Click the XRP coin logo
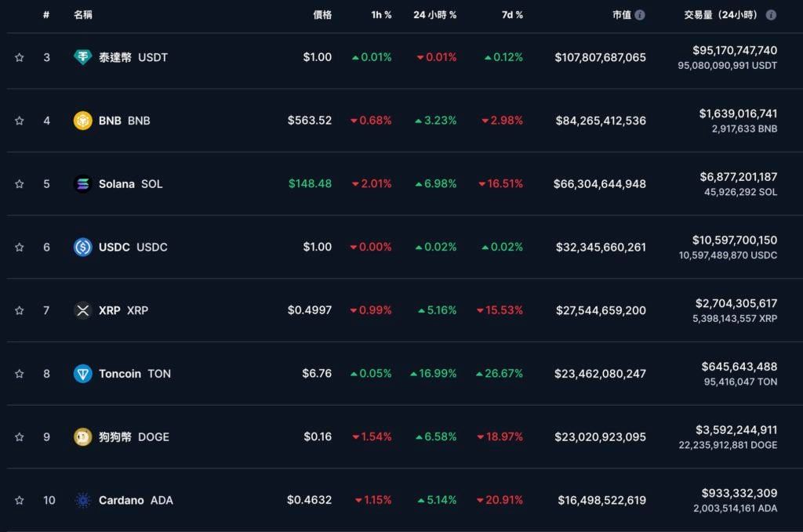 click(82, 310)
